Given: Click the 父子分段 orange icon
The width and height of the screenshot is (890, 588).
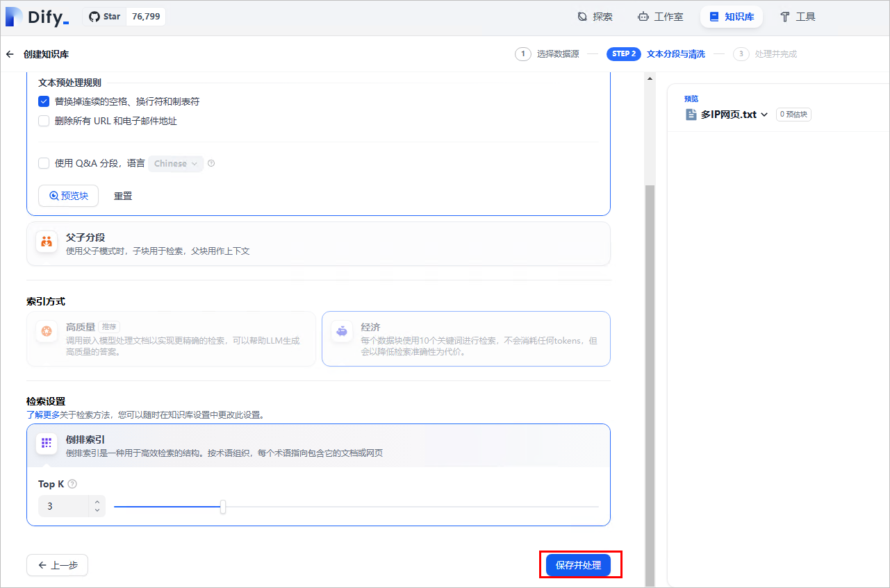Looking at the screenshot, I should click(x=47, y=242).
